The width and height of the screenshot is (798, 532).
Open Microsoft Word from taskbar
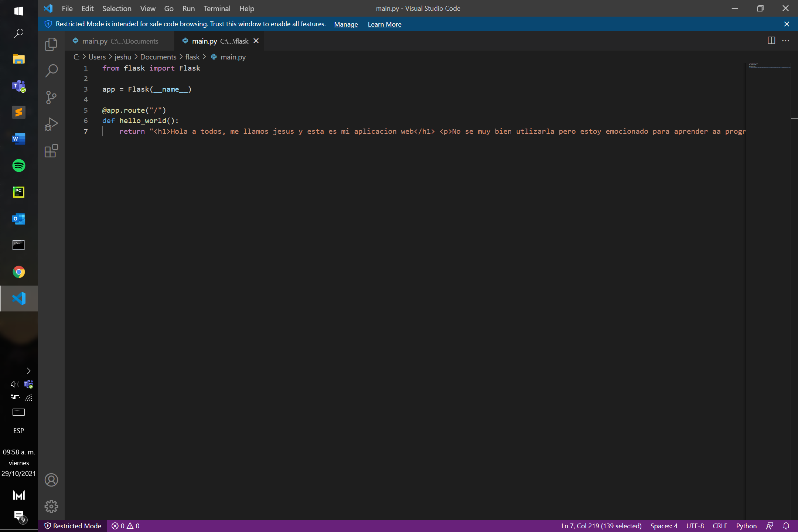point(19,139)
